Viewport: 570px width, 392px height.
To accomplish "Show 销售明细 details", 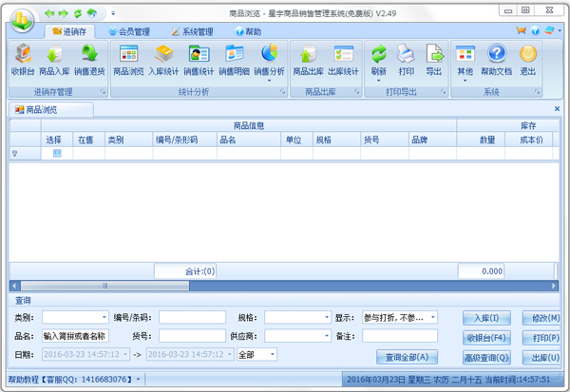I will tap(234, 61).
